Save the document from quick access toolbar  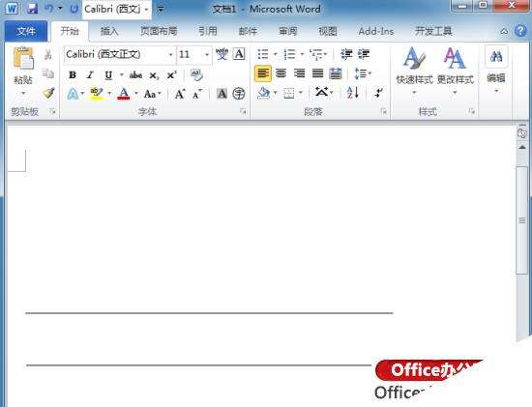(32, 8)
